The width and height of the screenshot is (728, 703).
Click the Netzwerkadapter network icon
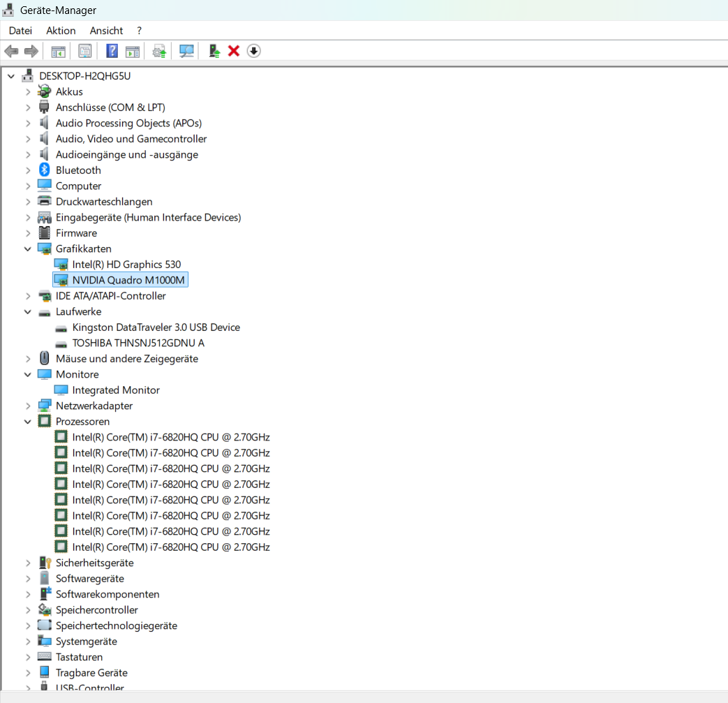pyautogui.click(x=44, y=406)
